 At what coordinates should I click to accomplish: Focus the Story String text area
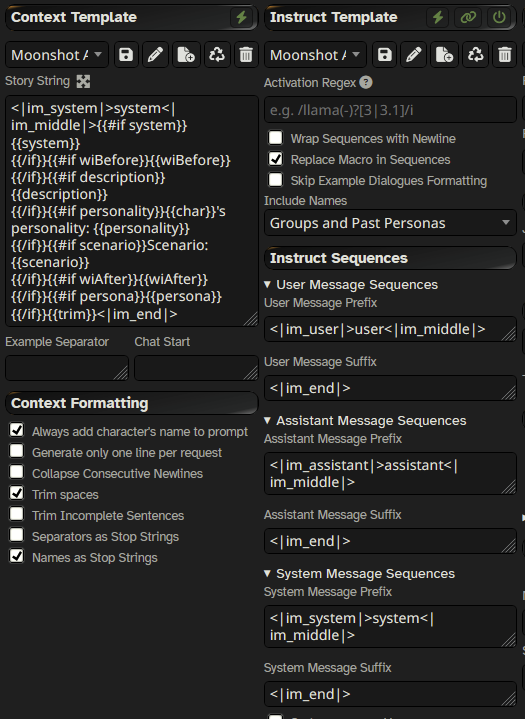(132, 211)
